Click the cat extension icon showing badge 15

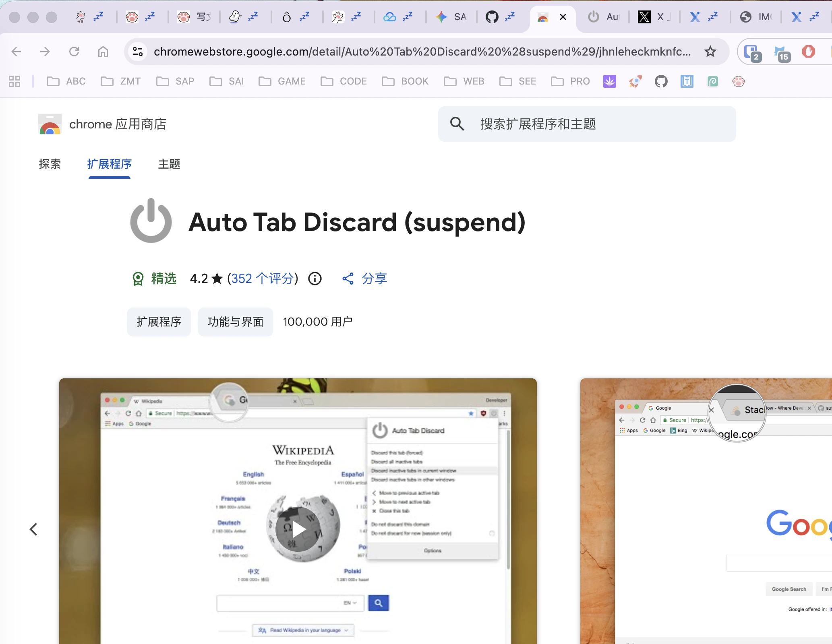[x=780, y=52]
